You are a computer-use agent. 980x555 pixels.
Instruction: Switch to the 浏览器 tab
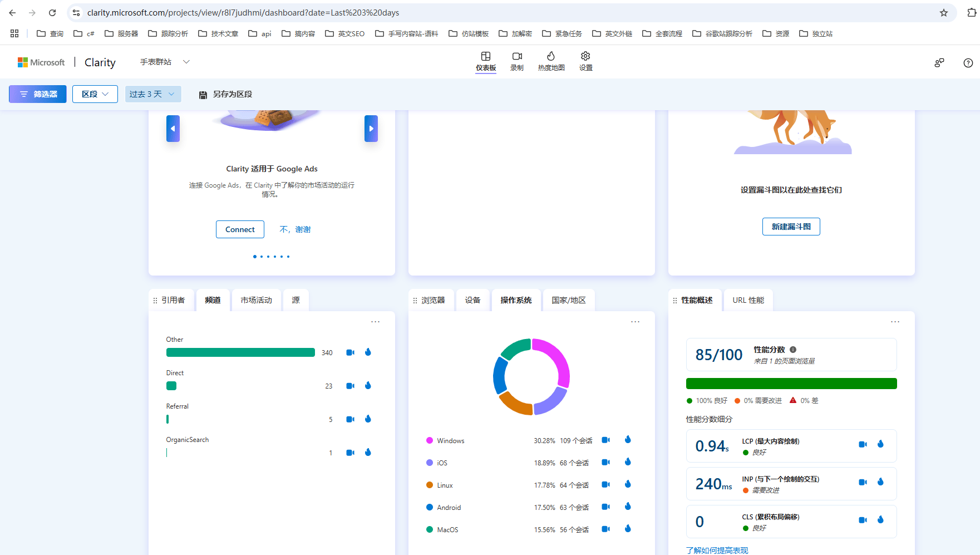(433, 300)
